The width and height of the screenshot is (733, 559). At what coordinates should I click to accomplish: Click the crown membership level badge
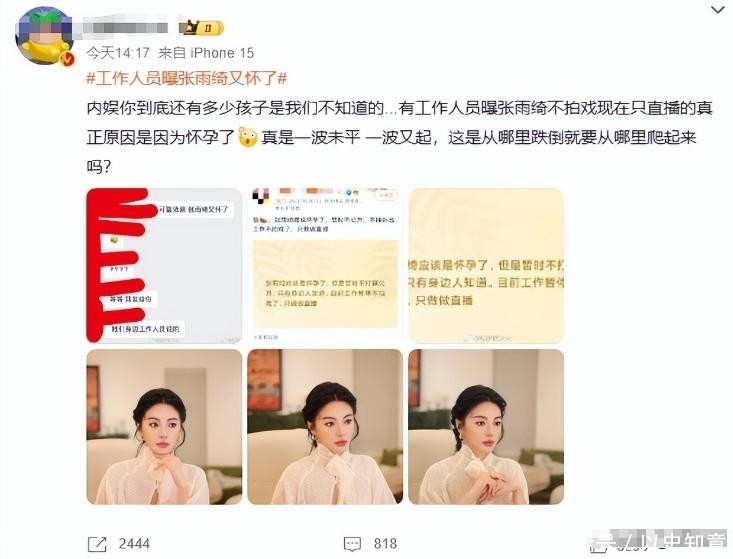(201, 28)
